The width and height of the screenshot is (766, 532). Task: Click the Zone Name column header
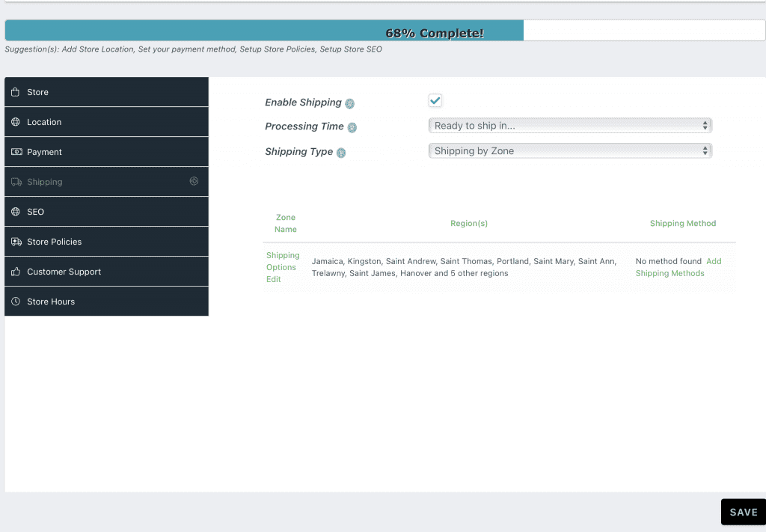click(x=286, y=223)
